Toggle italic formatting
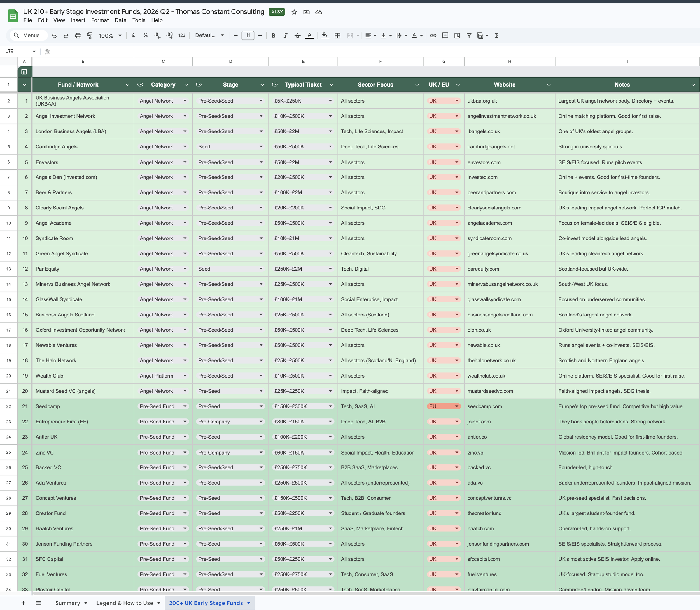The width and height of the screenshot is (700, 610). coord(285,35)
